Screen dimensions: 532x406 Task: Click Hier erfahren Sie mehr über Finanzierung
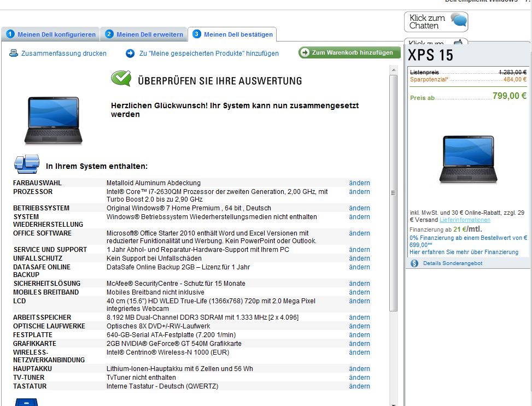point(464,252)
